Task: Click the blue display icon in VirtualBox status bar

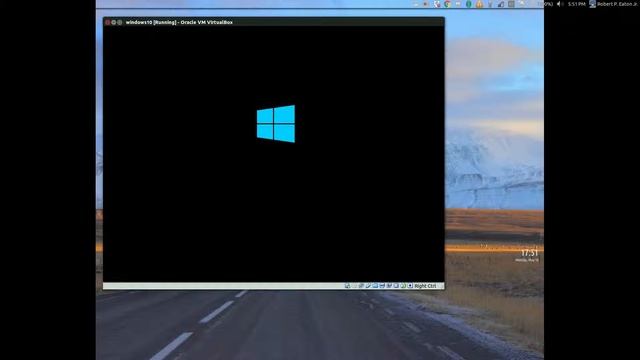Action: point(375,286)
